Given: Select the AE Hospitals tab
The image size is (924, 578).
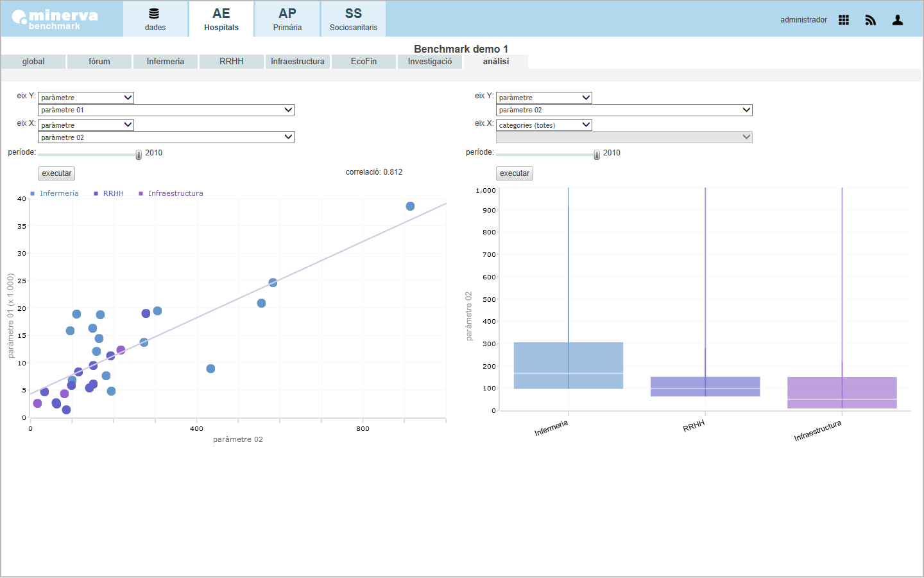Looking at the screenshot, I should tap(221, 19).
